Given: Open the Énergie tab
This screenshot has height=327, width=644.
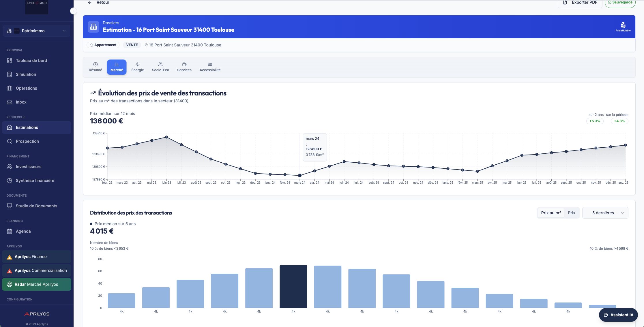Looking at the screenshot, I should pyautogui.click(x=137, y=67).
